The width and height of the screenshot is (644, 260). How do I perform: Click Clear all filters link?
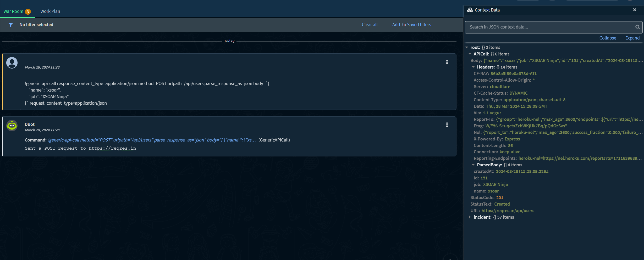click(x=369, y=25)
